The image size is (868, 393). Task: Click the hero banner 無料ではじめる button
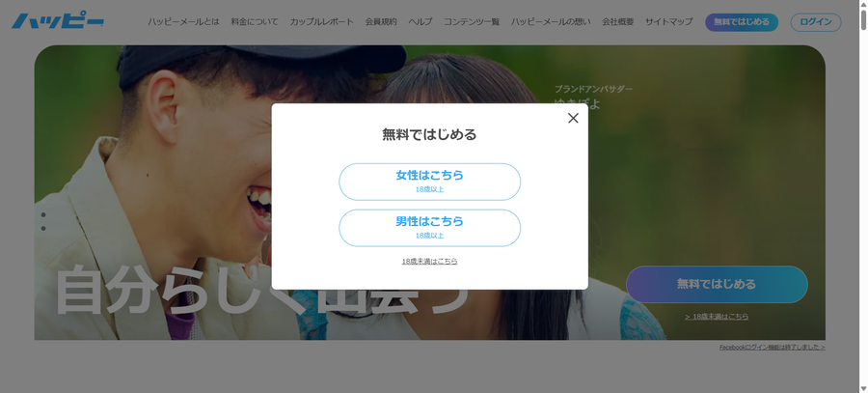[x=717, y=284]
